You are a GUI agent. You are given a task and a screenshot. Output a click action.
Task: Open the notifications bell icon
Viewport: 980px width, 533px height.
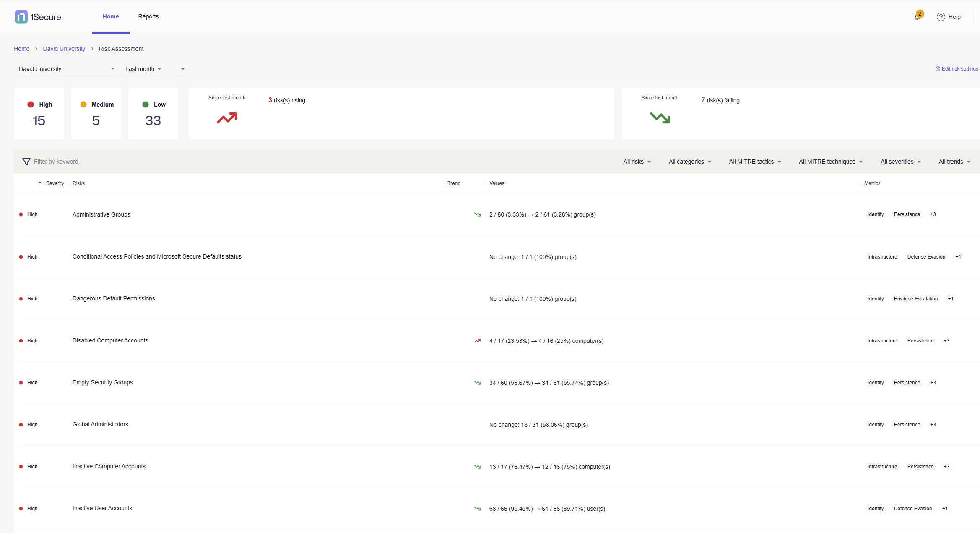[917, 17]
